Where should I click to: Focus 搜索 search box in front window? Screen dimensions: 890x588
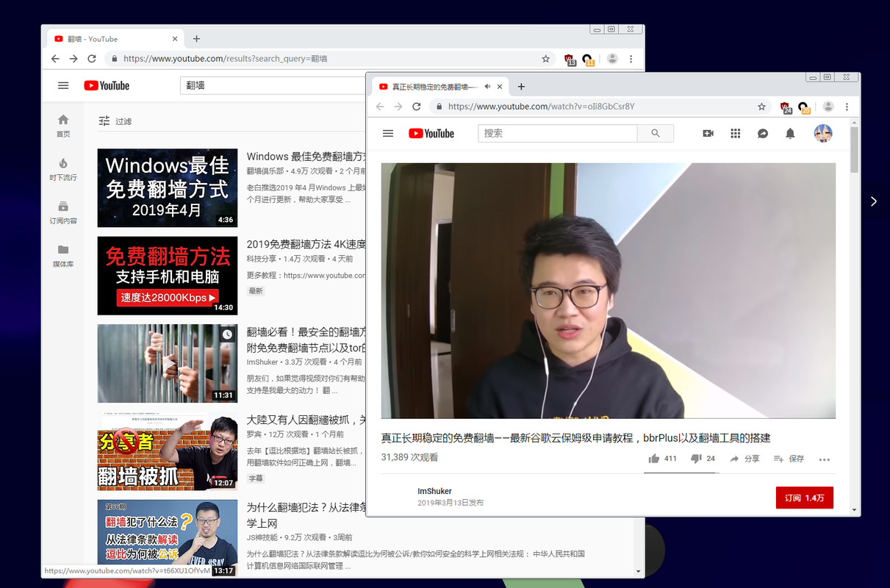558,133
